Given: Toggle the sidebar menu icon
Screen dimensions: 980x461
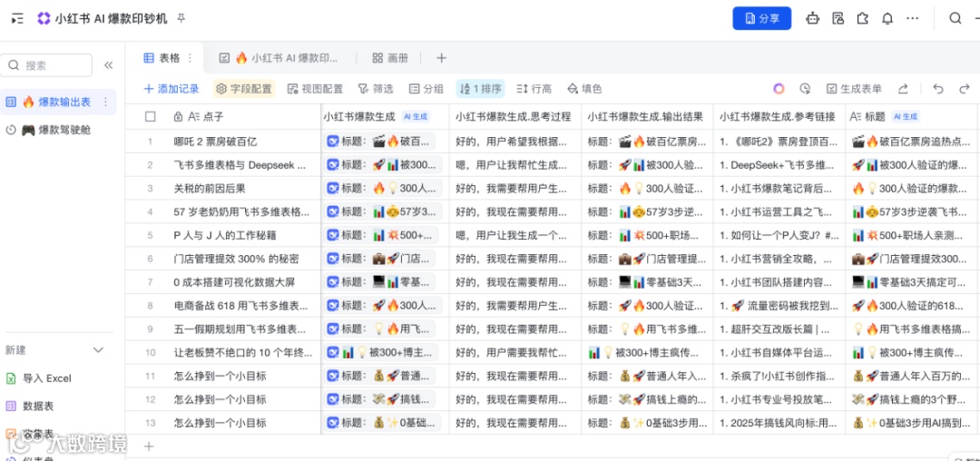Looking at the screenshot, I should (17, 19).
